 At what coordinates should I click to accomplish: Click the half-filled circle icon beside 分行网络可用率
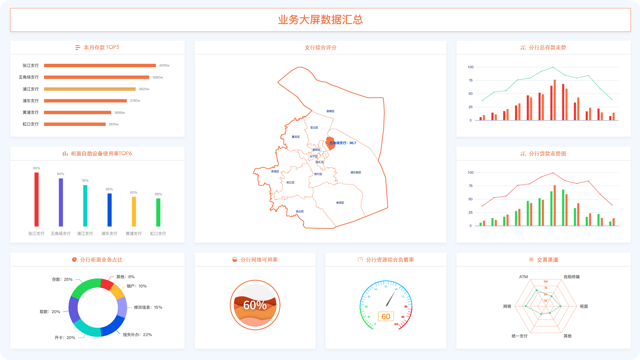235,260
